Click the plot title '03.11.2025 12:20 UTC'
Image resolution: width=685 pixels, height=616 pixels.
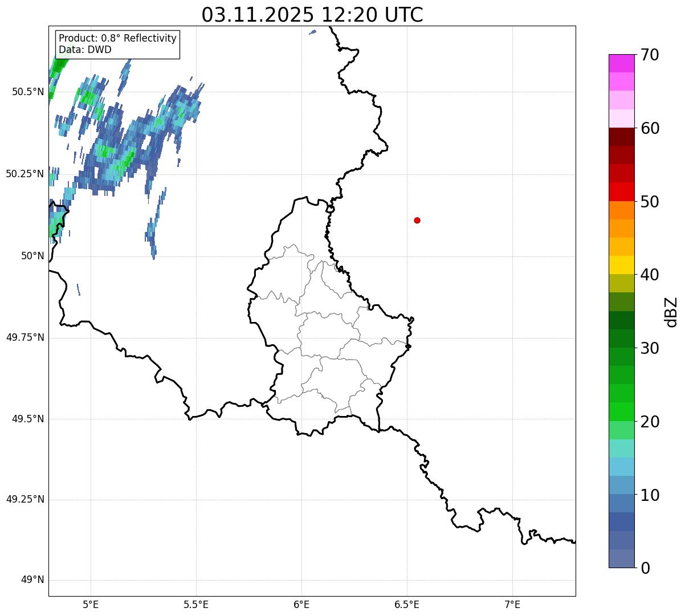pos(312,15)
